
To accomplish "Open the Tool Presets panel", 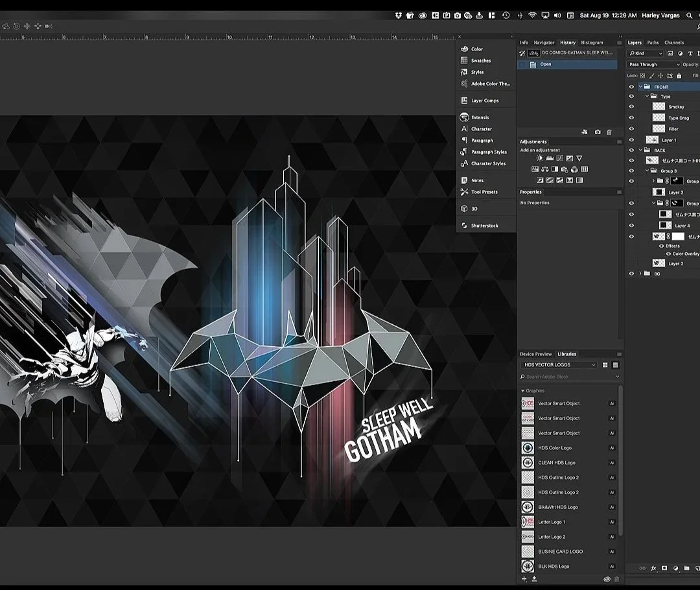I will (479, 192).
